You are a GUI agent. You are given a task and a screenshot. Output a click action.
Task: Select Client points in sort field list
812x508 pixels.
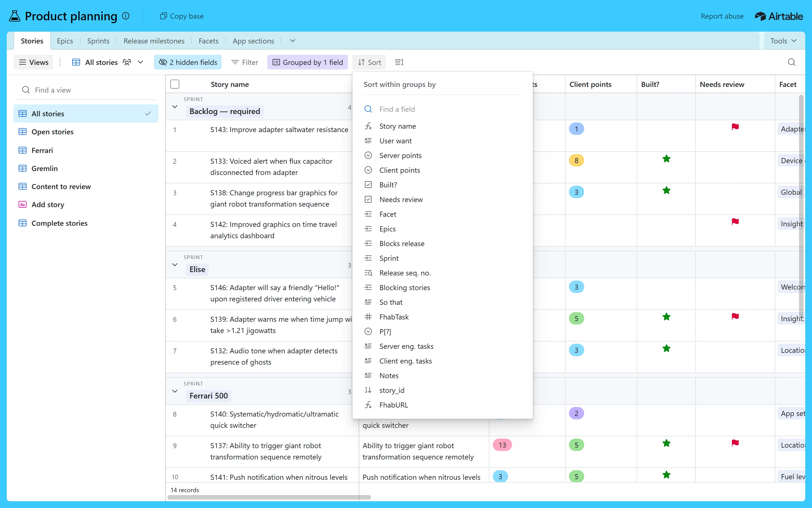(x=443, y=170)
